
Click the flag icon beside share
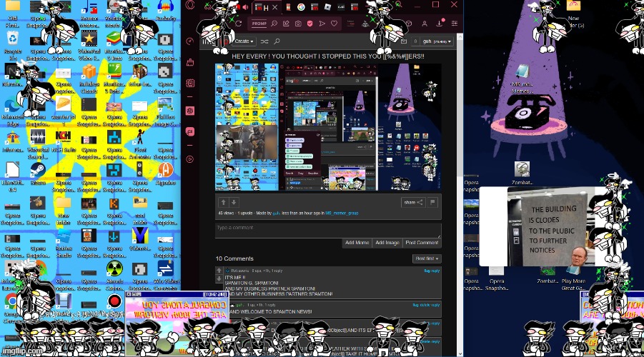click(x=432, y=202)
